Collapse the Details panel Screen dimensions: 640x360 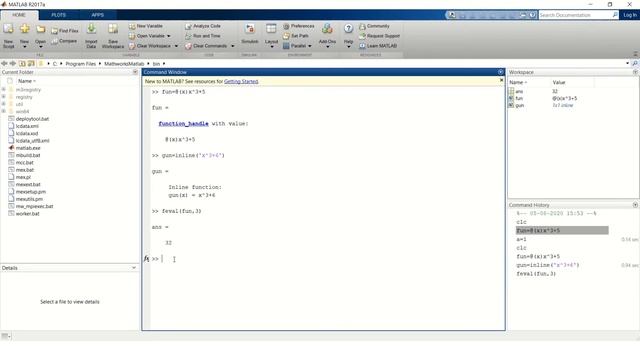click(x=134, y=268)
